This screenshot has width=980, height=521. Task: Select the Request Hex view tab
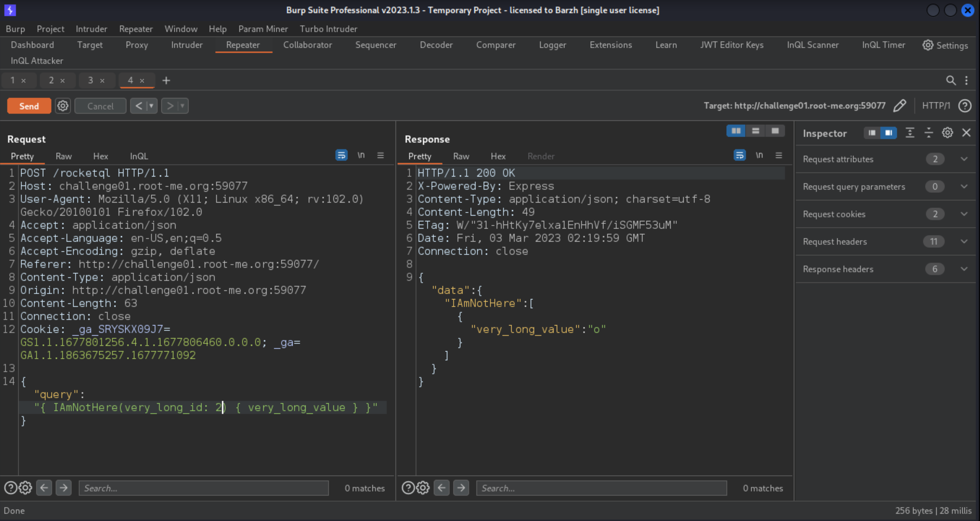pyautogui.click(x=101, y=156)
